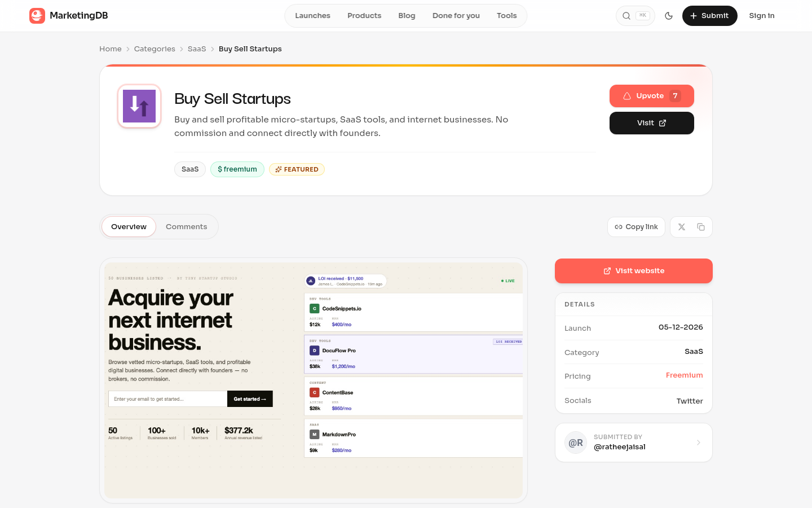The height and width of the screenshot is (508, 812).
Task: Click the SaaS tag chip
Action: tap(190, 169)
